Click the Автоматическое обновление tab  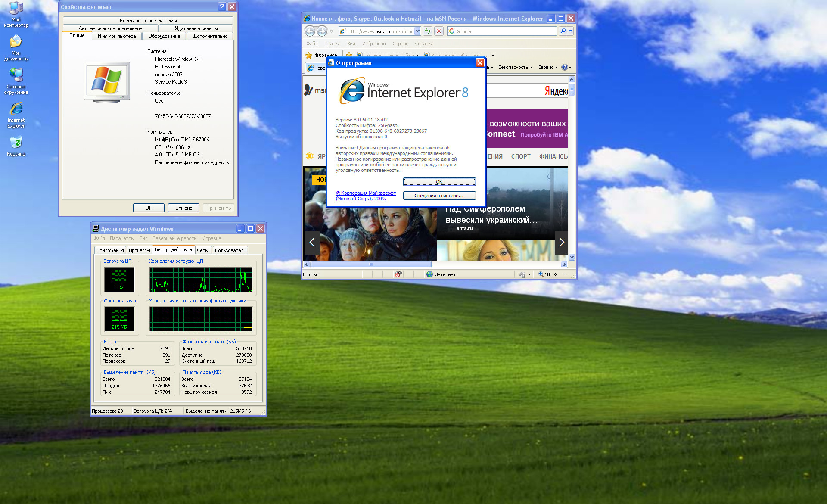pyautogui.click(x=110, y=28)
